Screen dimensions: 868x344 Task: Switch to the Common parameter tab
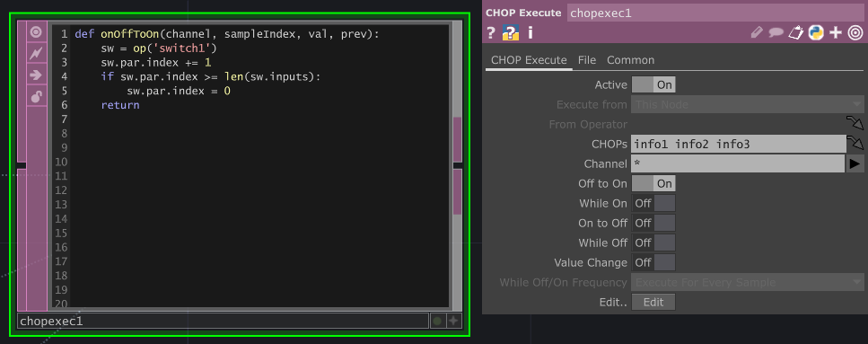click(630, 60)
